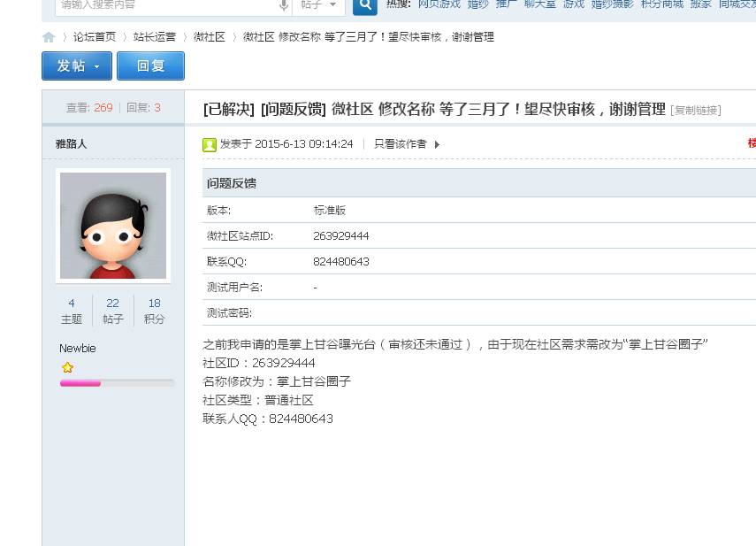Viewport: 756px width, 546px height.
Task: Click the blue search magnifier button
Action: coord(365,6)
